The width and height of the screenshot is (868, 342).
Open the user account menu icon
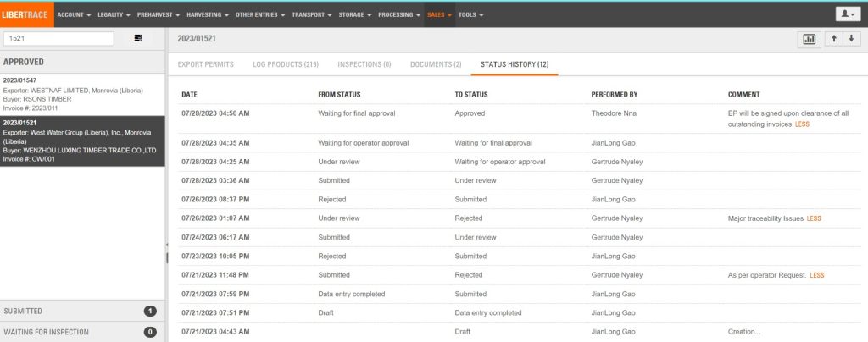(847, 14)
